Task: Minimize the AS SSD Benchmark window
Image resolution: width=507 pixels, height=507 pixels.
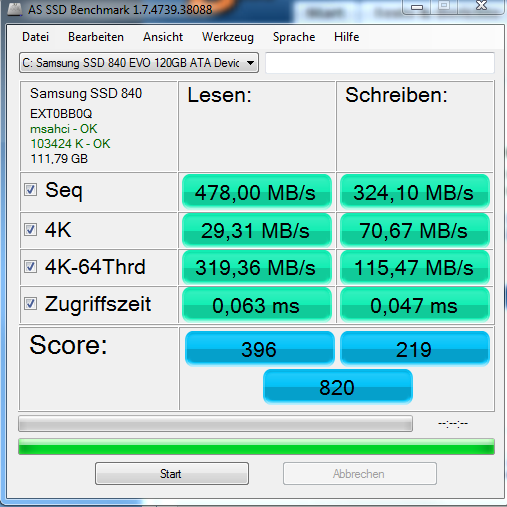Action: tap(417, 7)
